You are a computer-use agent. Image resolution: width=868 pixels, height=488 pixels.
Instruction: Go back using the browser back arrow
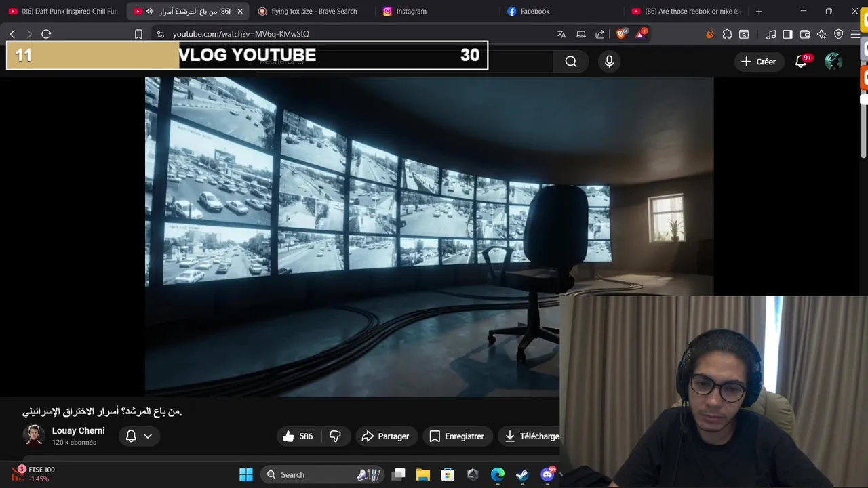pyautogui.click(x=12, y=34)
